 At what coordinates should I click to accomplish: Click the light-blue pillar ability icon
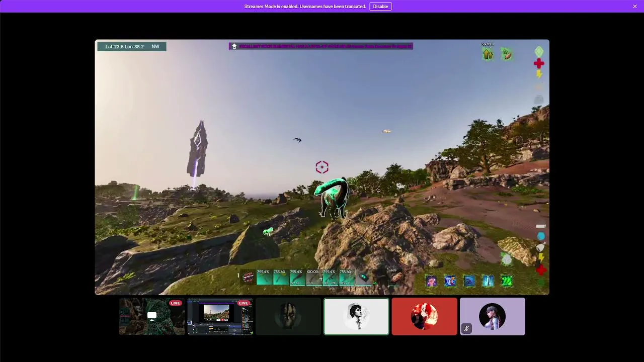tap(488, 281)
